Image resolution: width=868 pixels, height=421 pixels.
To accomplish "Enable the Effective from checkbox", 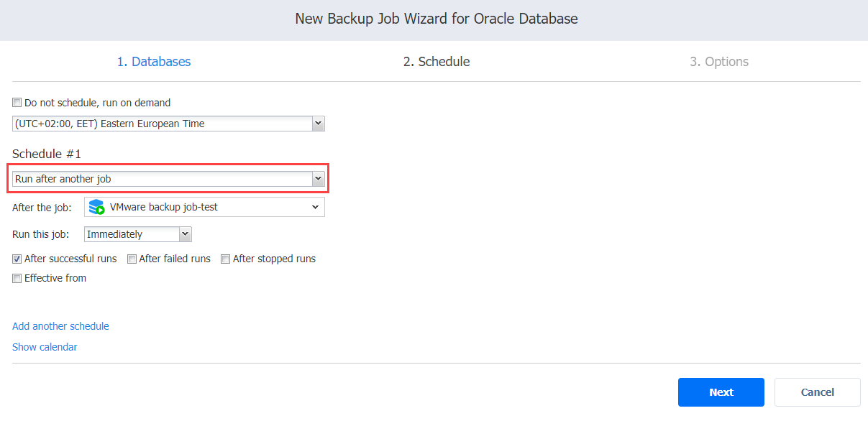I will (17, 278).
